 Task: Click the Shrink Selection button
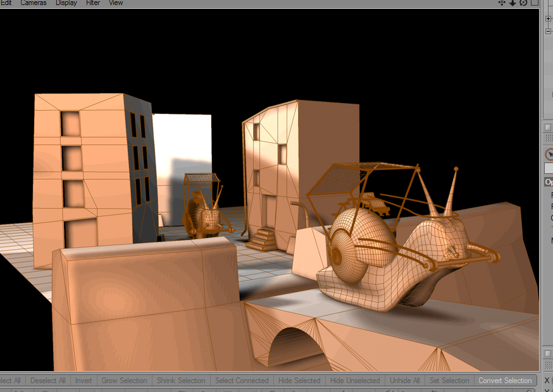pos(181,381)
